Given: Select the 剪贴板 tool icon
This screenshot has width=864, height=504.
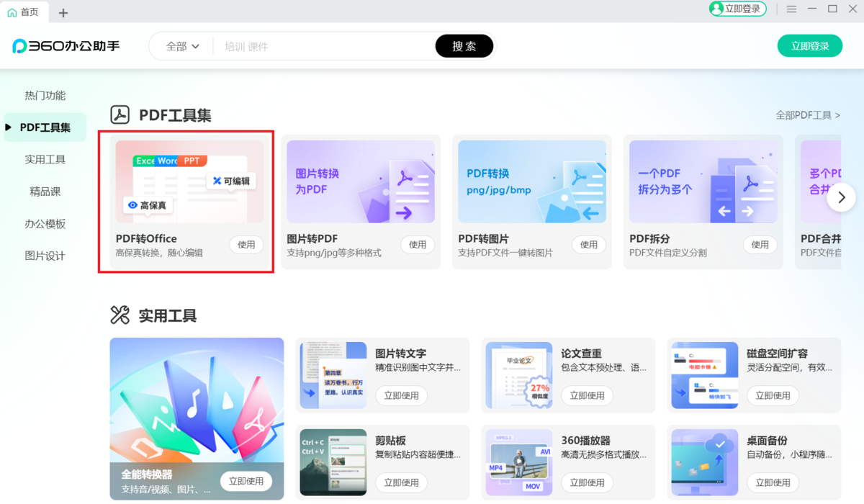Looking at the screenshot, I should (x=333, y=462).
